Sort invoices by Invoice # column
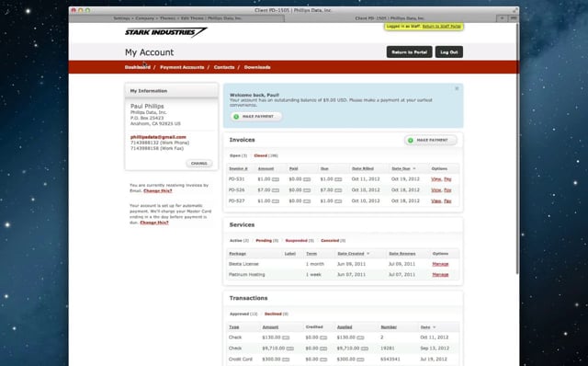This screenshot has height=366, width=588. [238, 169]
